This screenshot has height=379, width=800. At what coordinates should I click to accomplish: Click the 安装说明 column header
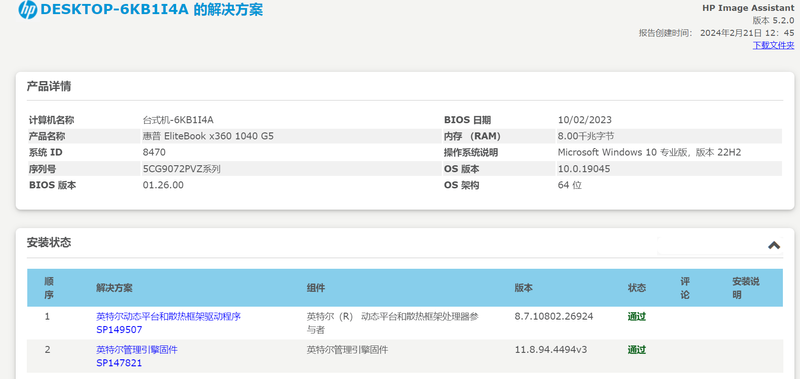pyautogui.click(x=746, y=288)
